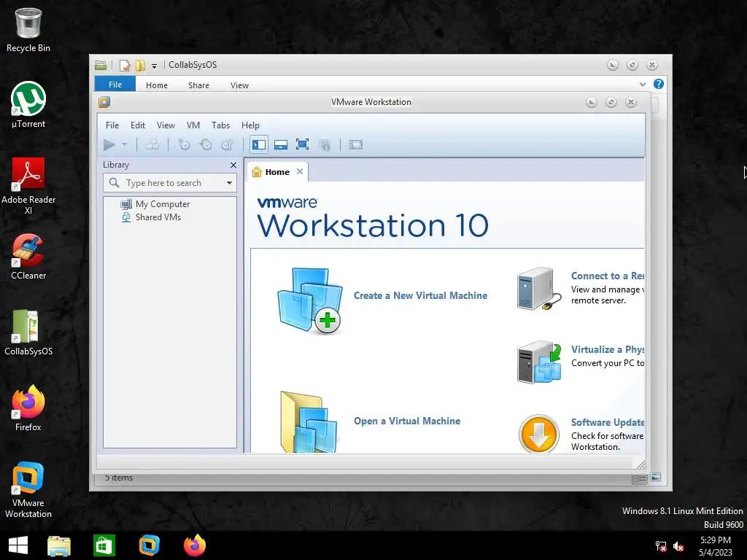The image size is (747, 560).
Task: Open Home ribbon tab in CollabSysOS window
Action: coord(157,85)
